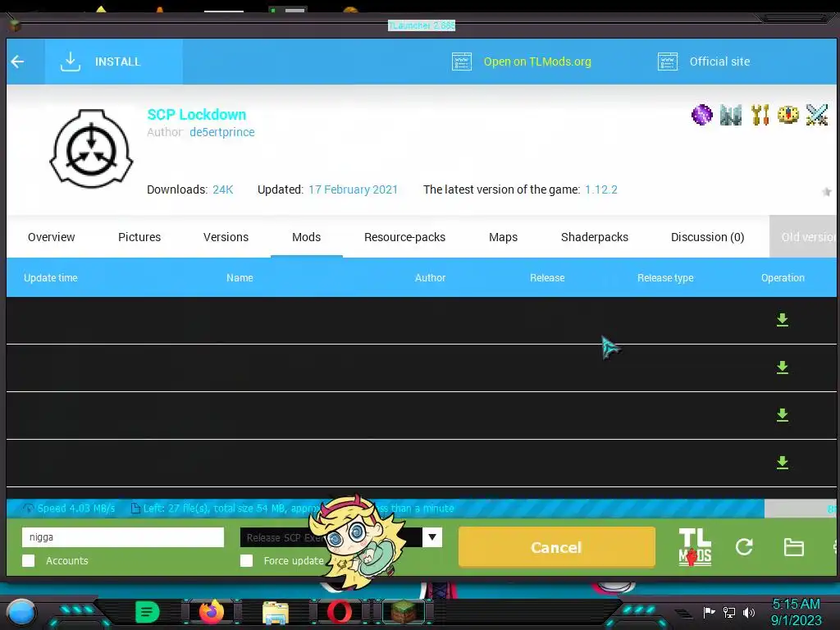Open Firefox from the taskbar
Screen dimensions: 840x630
(211, 612)
